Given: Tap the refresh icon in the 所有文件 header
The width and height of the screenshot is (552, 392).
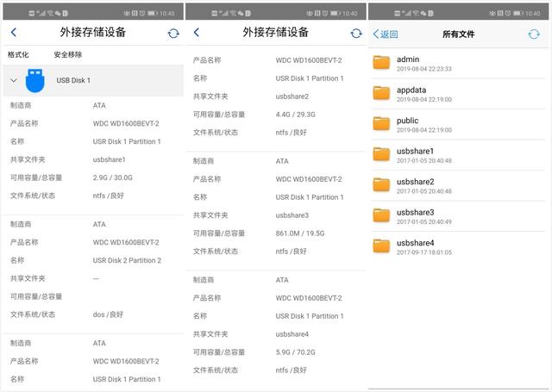Looking at the screenshot, I should point(533,34).
